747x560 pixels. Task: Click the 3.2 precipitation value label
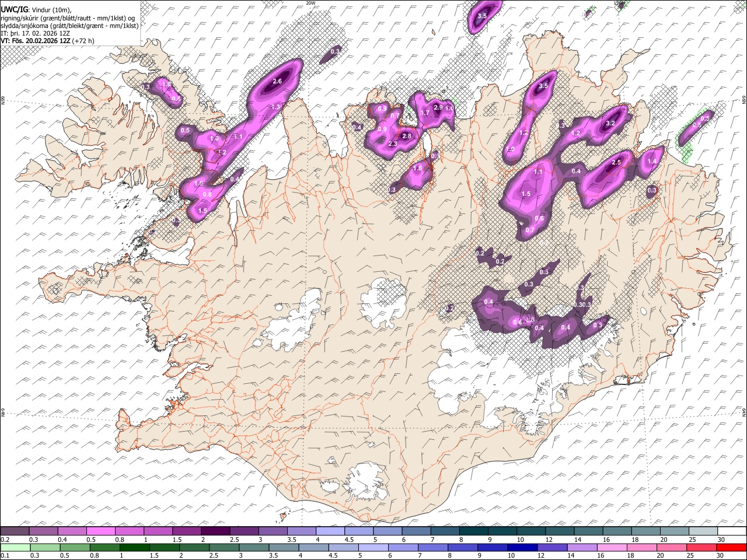(x=610, y=124)
